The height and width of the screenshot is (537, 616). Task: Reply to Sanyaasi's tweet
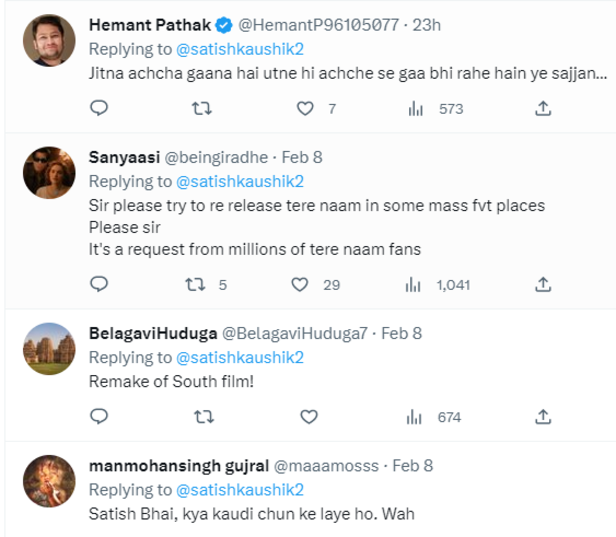[x=98, y=285]
